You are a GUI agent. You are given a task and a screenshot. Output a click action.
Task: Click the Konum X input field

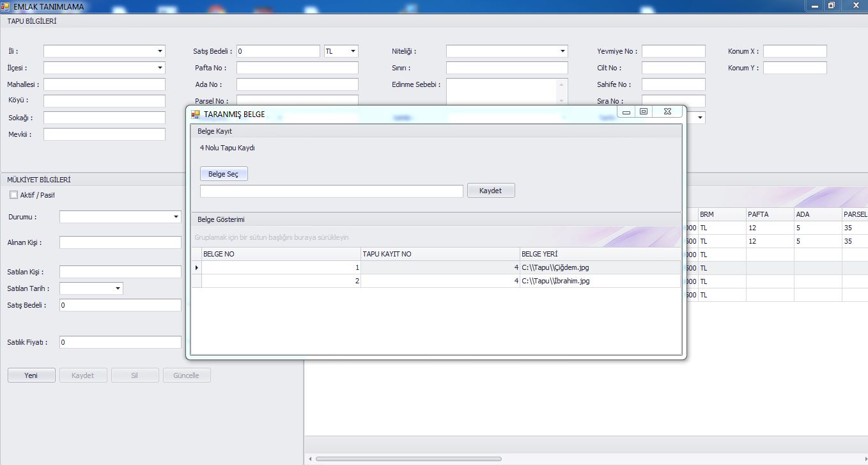(795, 51)
